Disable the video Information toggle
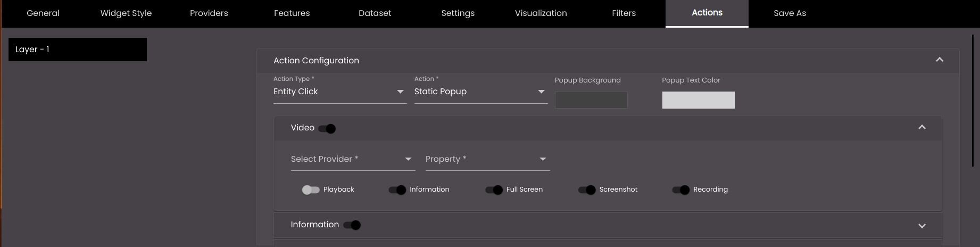The height and width of the screenshot is (247, 980). (397, 190)
